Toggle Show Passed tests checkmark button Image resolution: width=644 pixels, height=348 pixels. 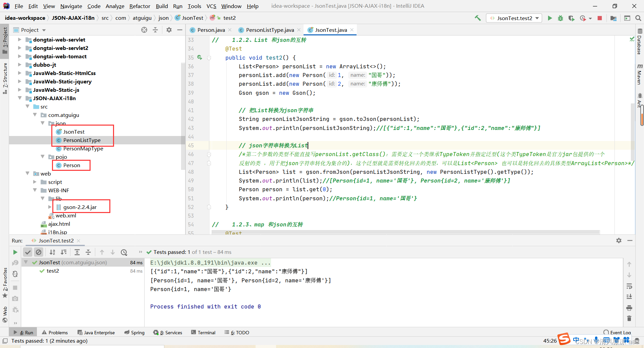tap(28, 252)
